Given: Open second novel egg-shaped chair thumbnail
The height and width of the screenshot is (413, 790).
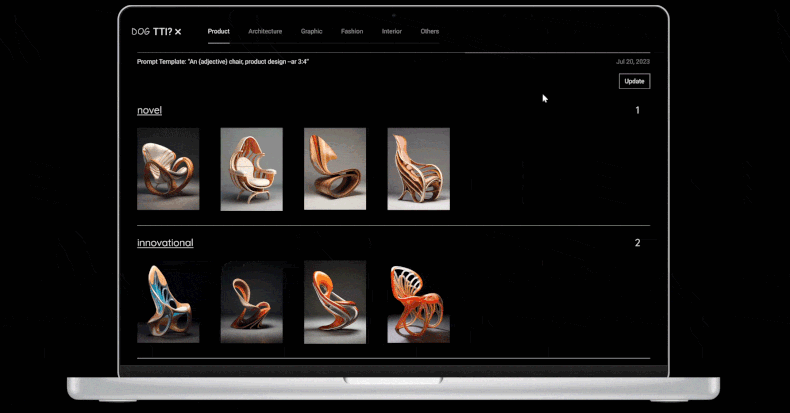Looking at the screenshot, I should tap(251, 169).
